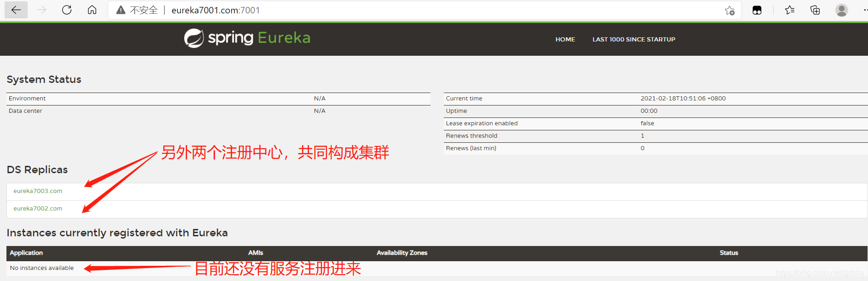This screenshot has width=868, height=281.
Task: Go back with the browser back arrow
Action: pos(16,10)
